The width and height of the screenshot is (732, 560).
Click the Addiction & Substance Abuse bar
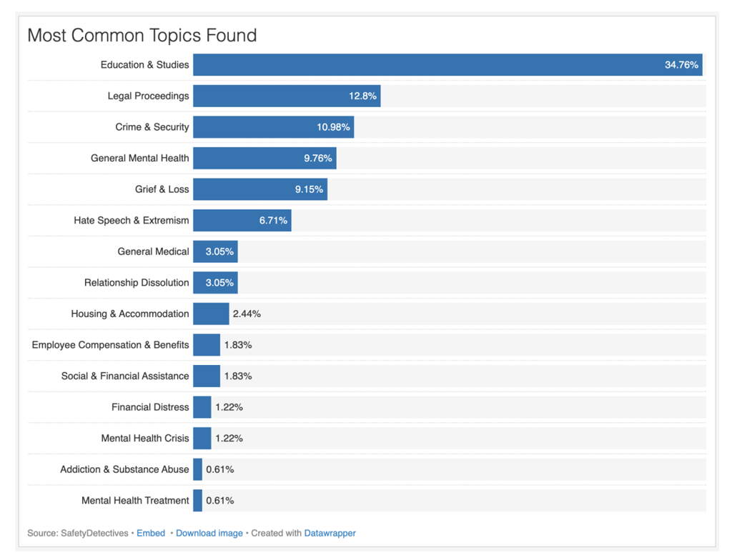(197, 469)
